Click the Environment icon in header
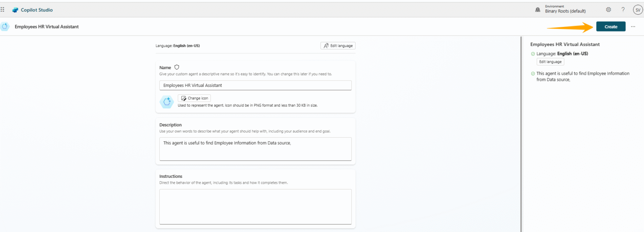The height and width of the screenshot is (232, 644). click(538, 10)
